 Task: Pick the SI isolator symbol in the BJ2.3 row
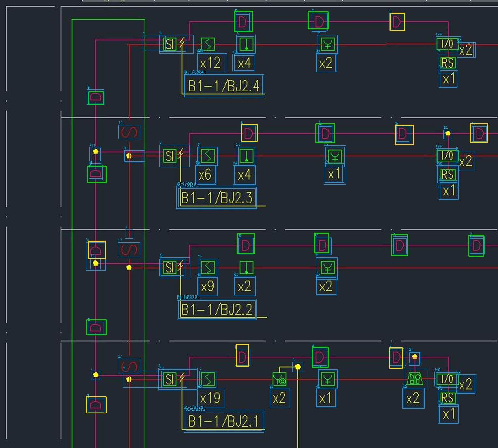pyautogui.click(x=169, y=156)
